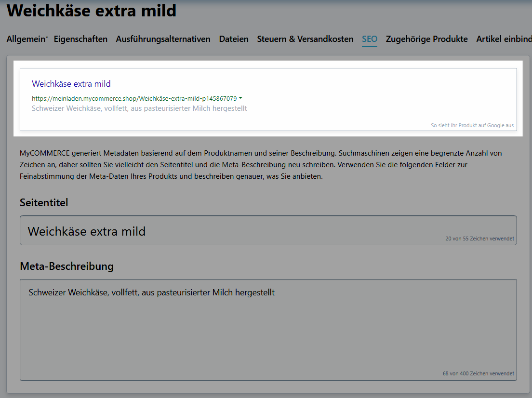The width and height of the screenshot is (532, 398).
Task: Select the Steuern & Versandkosten tab
Action: click(x=305, y=39)
